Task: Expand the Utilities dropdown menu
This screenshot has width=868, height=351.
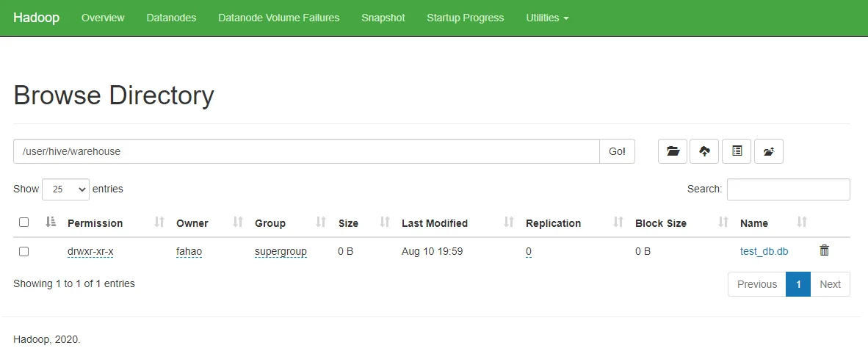Action: tap(547, 18)
